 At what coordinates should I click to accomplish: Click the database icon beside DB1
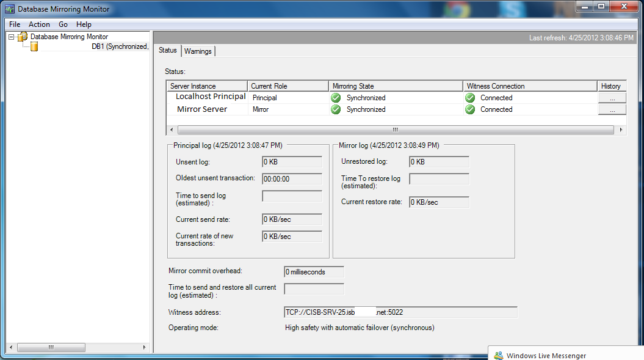34,46
